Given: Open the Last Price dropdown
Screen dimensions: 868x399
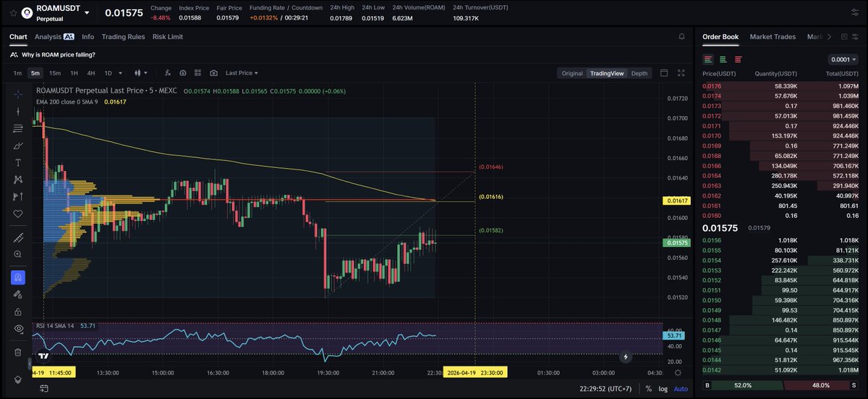Looking at the screenshot, I should point(242,73).
